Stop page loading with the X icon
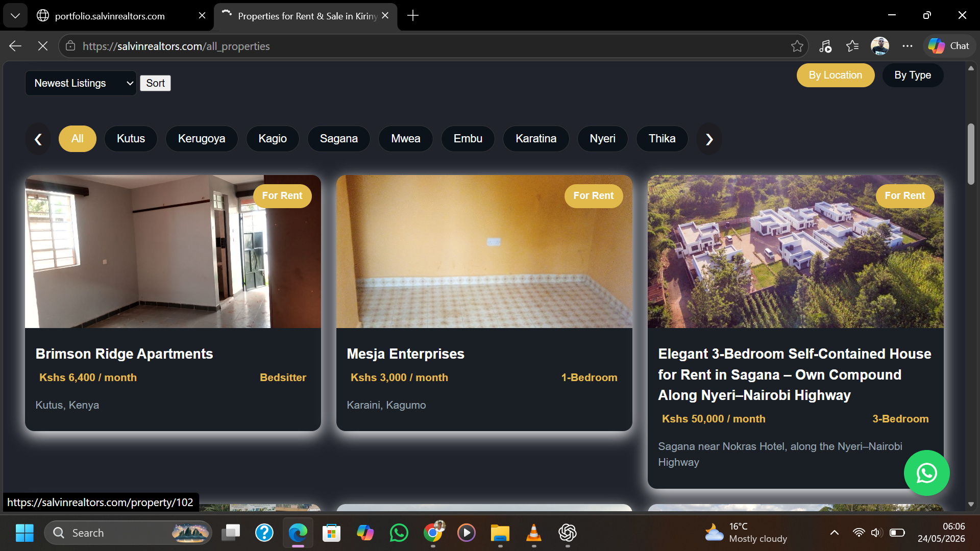Viewport: 980px width, 551px height. [x=43, y=46]
